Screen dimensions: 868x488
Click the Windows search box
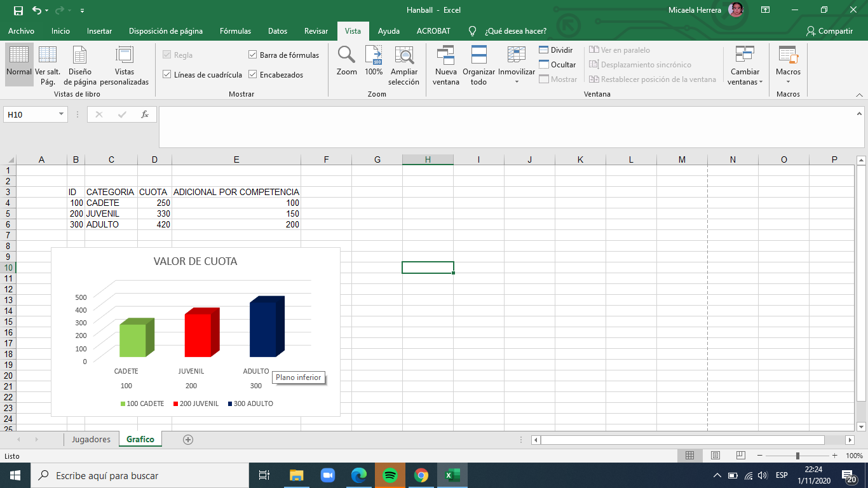139,475
